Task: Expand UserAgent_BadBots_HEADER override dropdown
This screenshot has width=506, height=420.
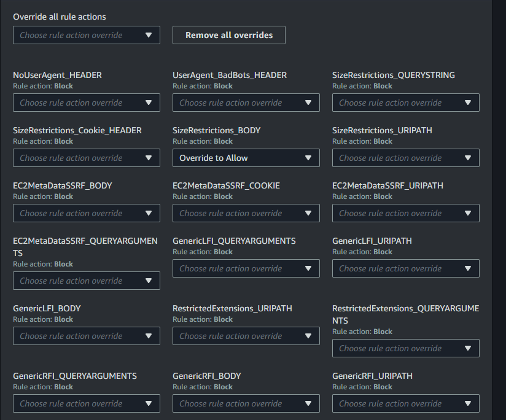Action: pos(246,103)
